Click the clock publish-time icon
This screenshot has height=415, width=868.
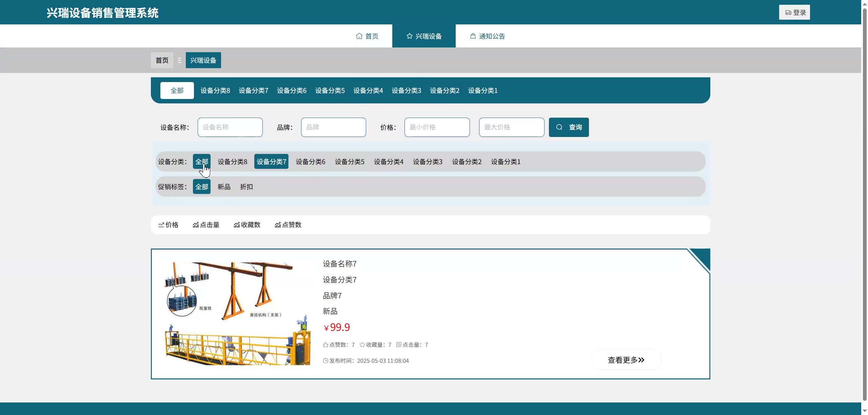click(325, 361)
